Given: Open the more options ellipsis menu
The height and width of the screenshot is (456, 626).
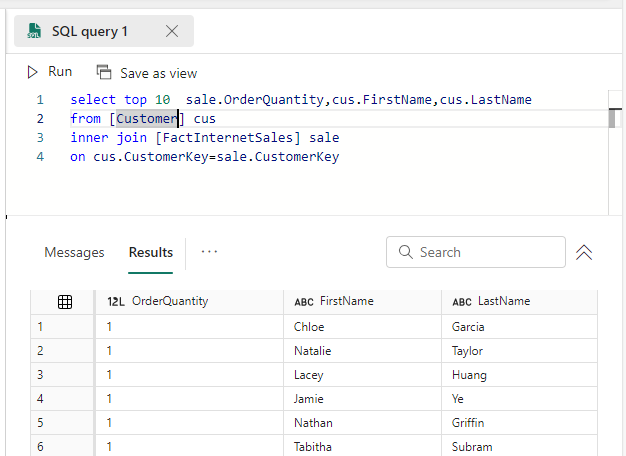Looking at the screenshot, I should [209, 252].
